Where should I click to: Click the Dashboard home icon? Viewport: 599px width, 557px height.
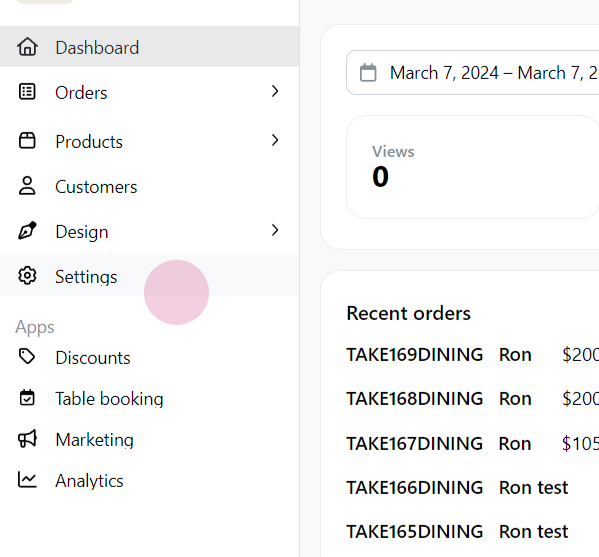pyautogui.click(x=27, y=47)
